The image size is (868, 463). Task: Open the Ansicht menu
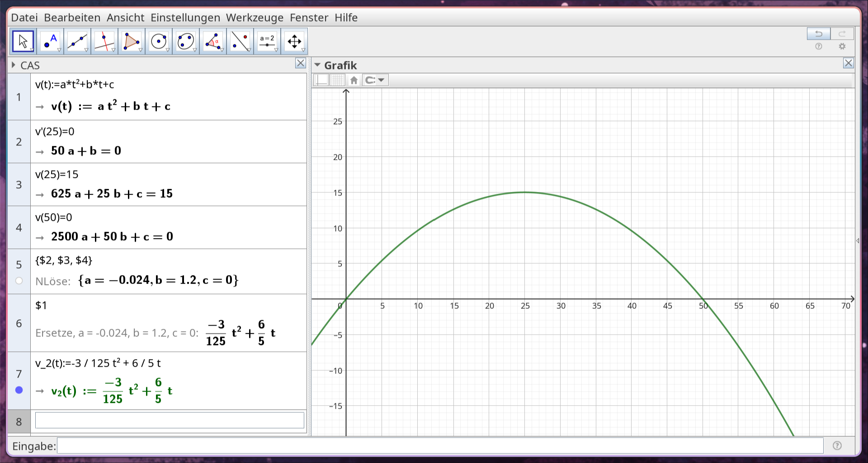click(126, 18)
